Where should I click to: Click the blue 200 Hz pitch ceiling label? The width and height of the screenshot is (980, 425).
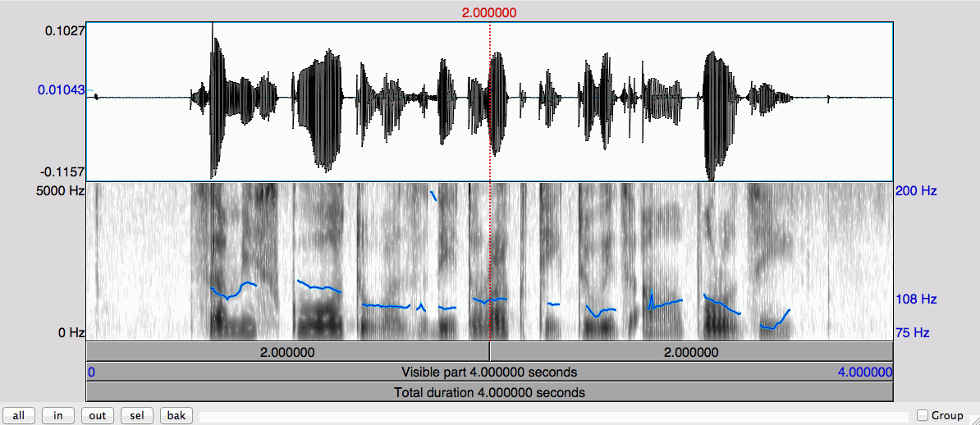pyautogui.click(x=916, y=191)
